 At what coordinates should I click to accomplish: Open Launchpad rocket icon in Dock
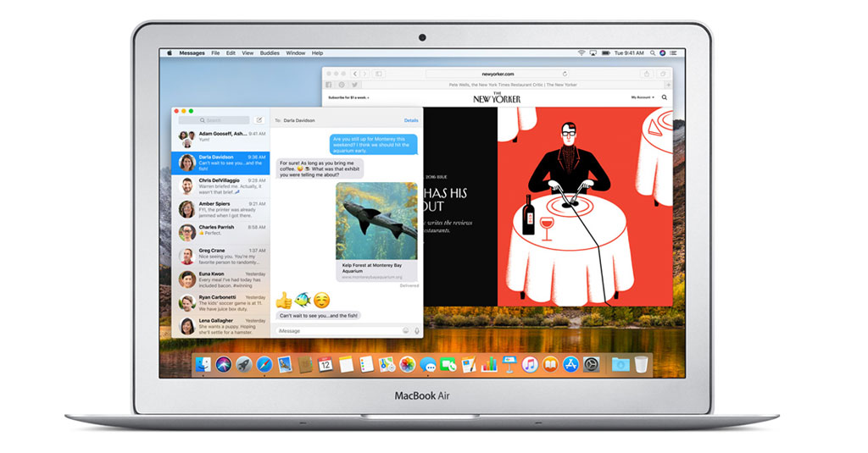244,364
